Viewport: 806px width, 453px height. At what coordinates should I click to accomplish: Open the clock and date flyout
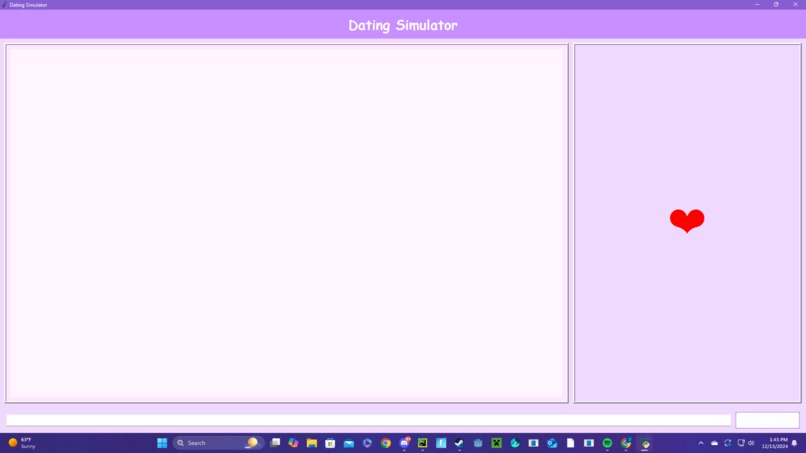[775, 443]
